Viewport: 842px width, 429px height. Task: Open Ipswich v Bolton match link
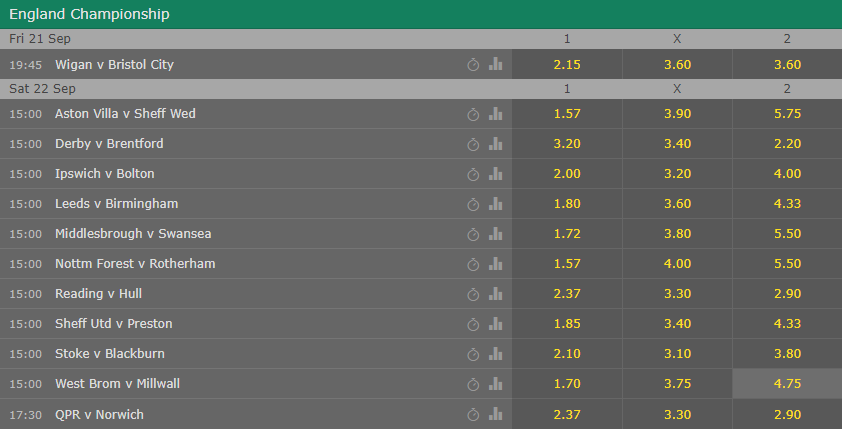point(105,173)
